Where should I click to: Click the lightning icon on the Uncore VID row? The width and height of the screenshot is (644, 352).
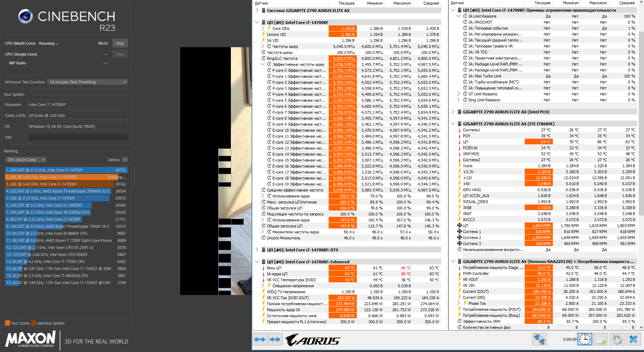click(263, 34)
